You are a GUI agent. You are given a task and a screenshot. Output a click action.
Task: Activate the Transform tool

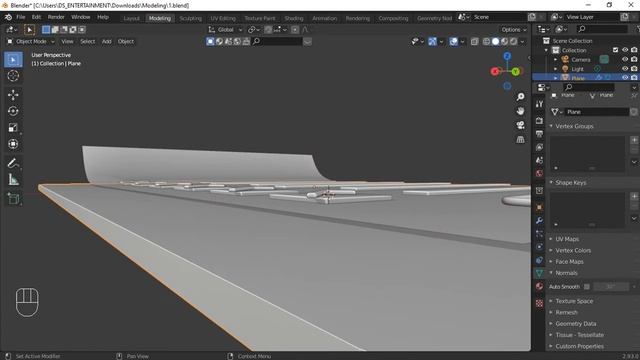pos(13,144)
